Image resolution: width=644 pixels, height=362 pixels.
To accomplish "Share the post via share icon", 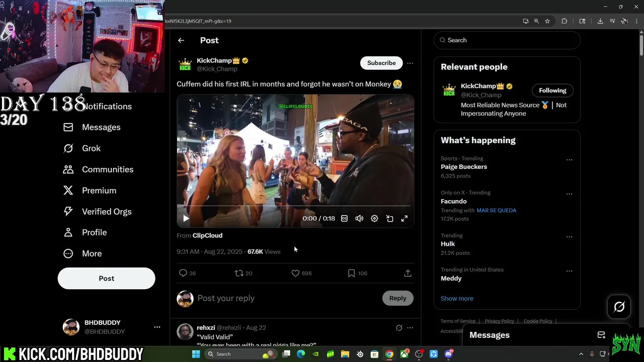I will (408, 273).
